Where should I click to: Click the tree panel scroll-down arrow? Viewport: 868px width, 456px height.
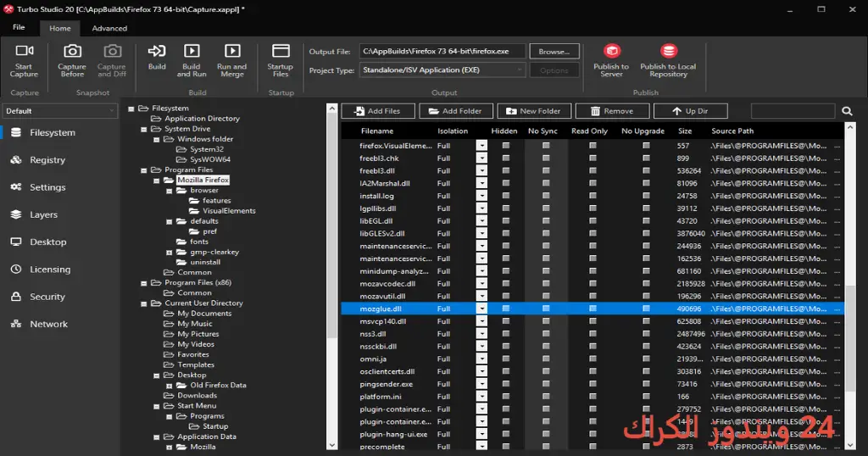coord(332,444)
